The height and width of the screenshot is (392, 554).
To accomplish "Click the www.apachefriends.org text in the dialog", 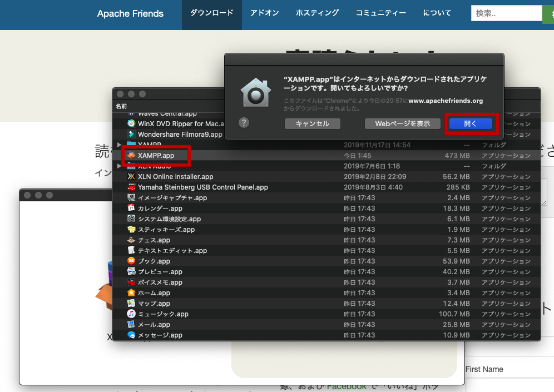I will click(x=446, y=101).
